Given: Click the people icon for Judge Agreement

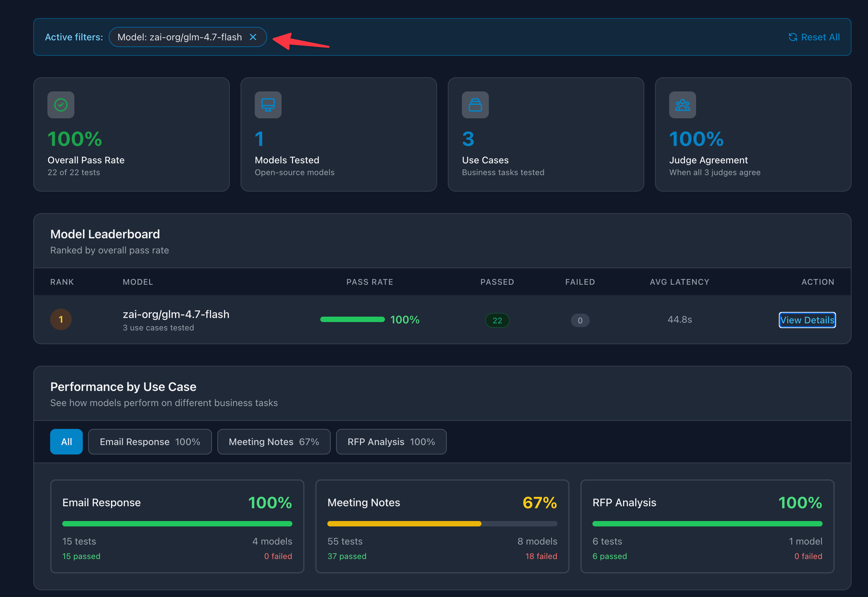Looking at the screenshot, I should [x=683, y=105].
